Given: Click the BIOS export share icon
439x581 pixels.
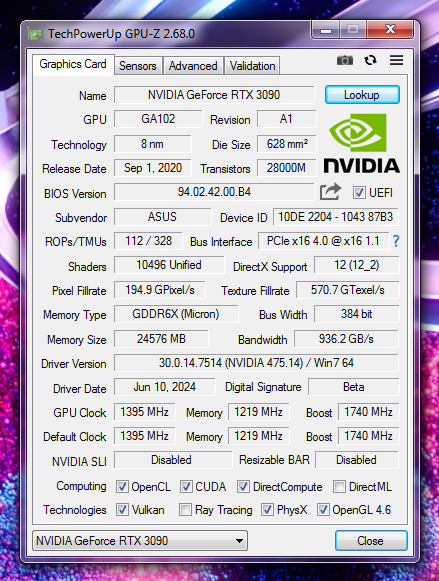Looking at the screenshot, I should [x=330, y=192].
